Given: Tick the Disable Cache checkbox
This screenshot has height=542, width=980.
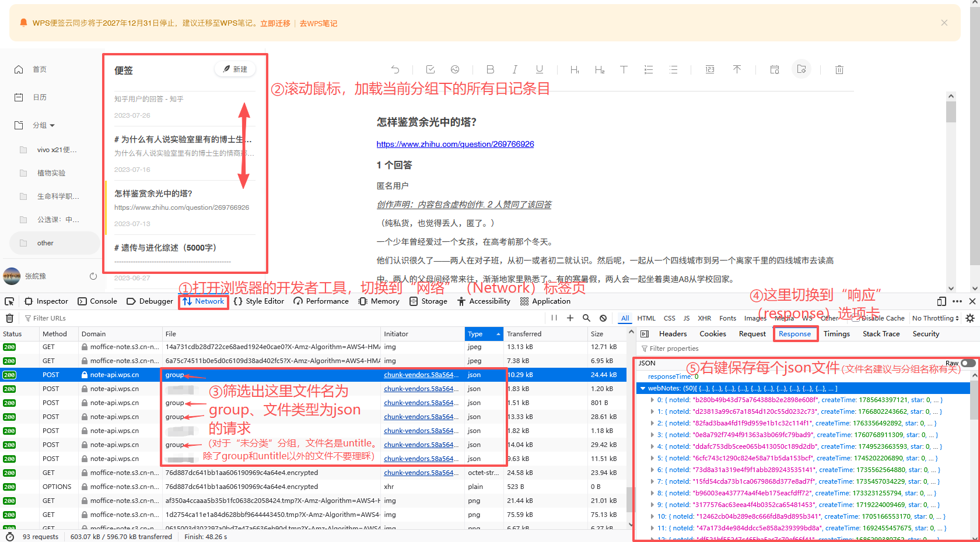Looking at the screenshot, I should click(856, 318).
